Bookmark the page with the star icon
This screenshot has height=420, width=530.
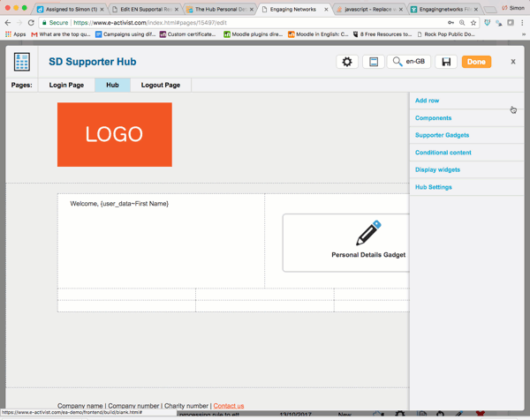[x=473, y=23]
